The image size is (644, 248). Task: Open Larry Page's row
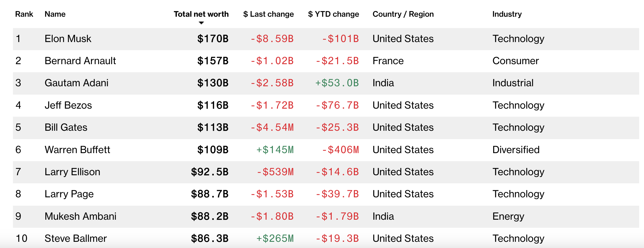tap(69, 194)
